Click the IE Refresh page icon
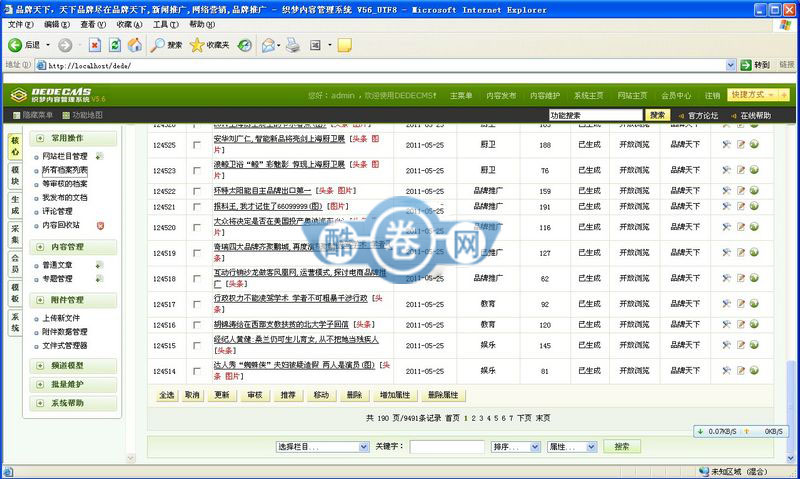The height and width of the screenshot is (479, 800). (115, 45)
